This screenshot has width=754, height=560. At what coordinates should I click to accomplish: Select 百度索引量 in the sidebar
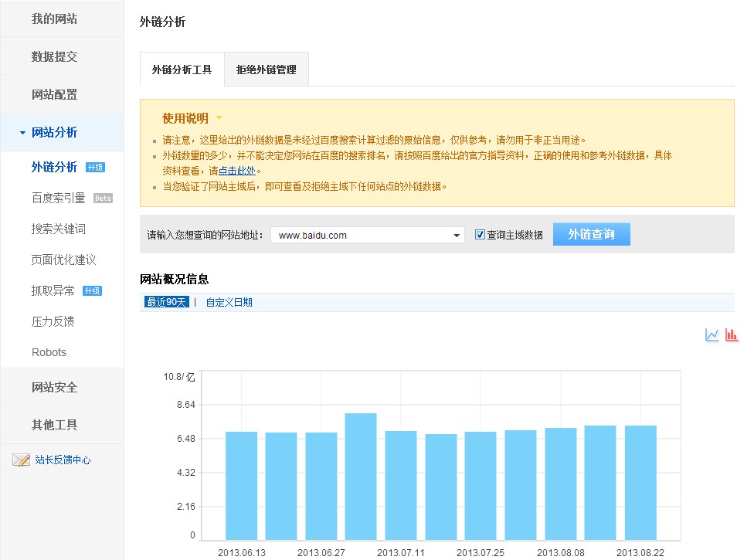click(58, 198)
